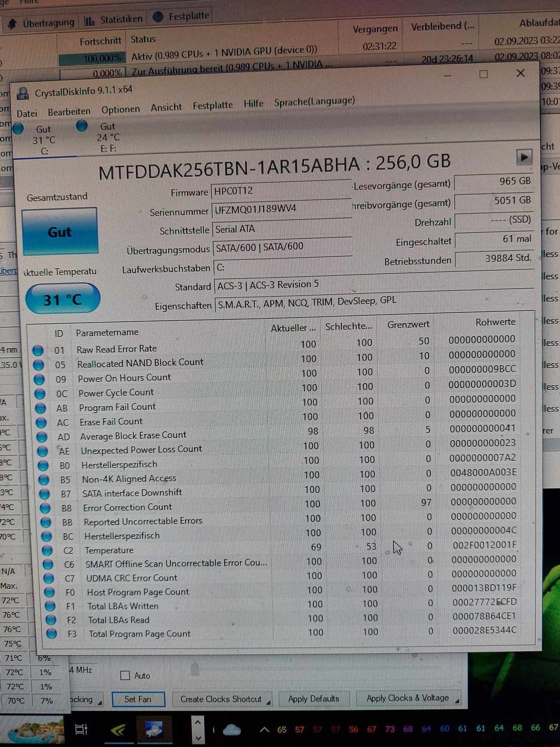The image size is (560, 747).
Task: Open the Optionen menu
Action: pos(121,109)
